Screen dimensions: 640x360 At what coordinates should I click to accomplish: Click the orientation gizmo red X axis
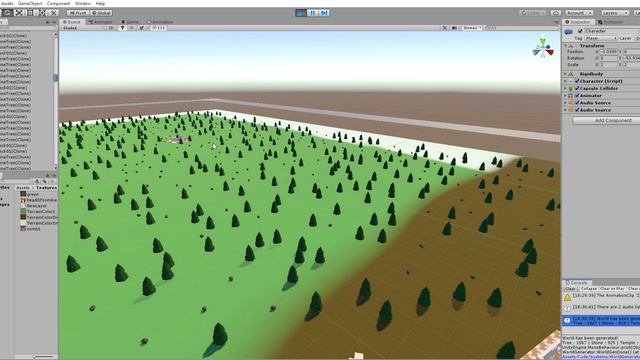[550, 52]
